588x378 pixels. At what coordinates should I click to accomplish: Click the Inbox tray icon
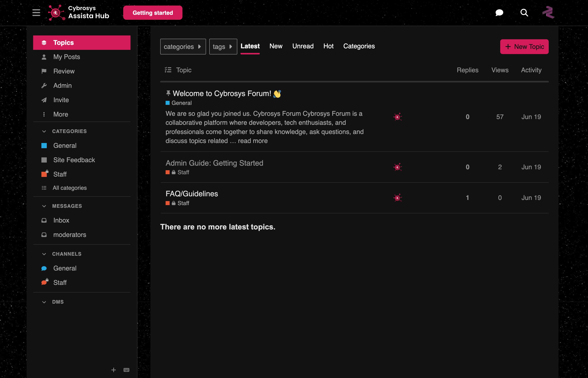pos(44,220)
